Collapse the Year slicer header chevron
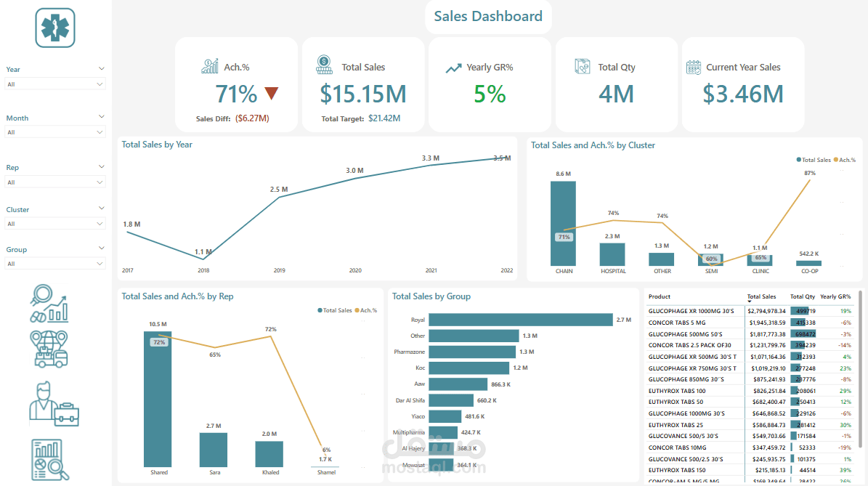868x486 pixels. 101,68
